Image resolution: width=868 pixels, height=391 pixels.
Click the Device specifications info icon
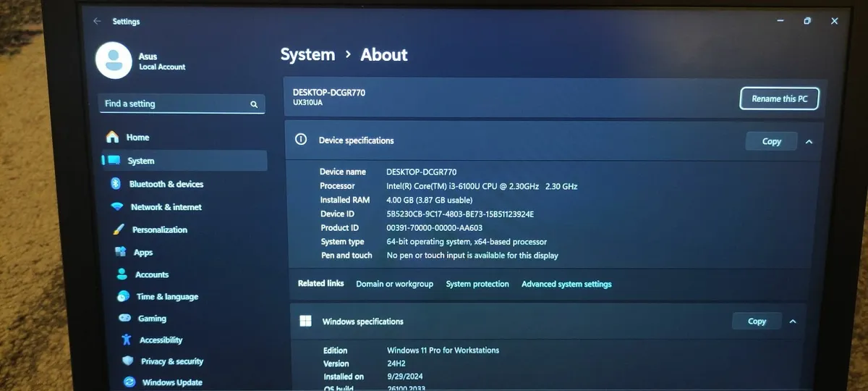point(302,140)
